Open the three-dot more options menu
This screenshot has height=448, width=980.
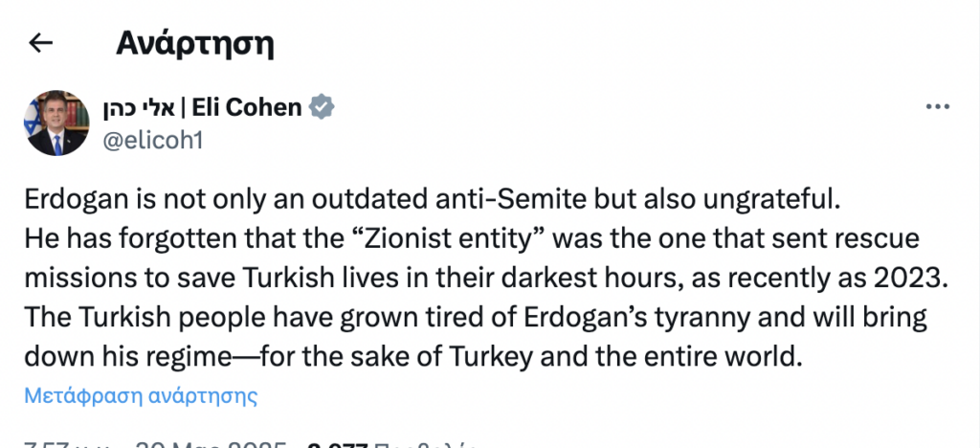[937, 107]
